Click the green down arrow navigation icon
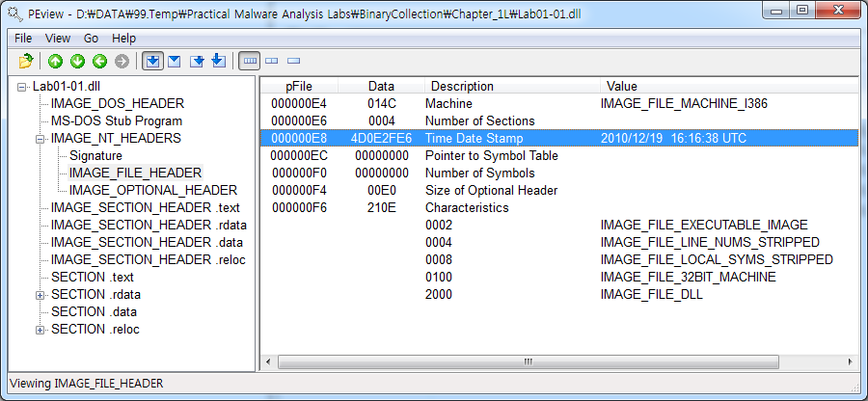Image resolution: width=868 pixels, height=401 pixels. pos(77,61)
